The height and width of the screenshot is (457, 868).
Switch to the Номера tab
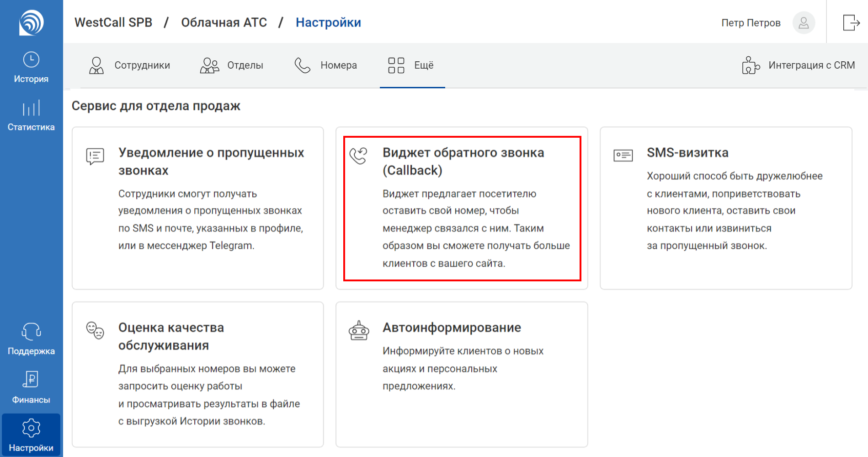[325, 65]
